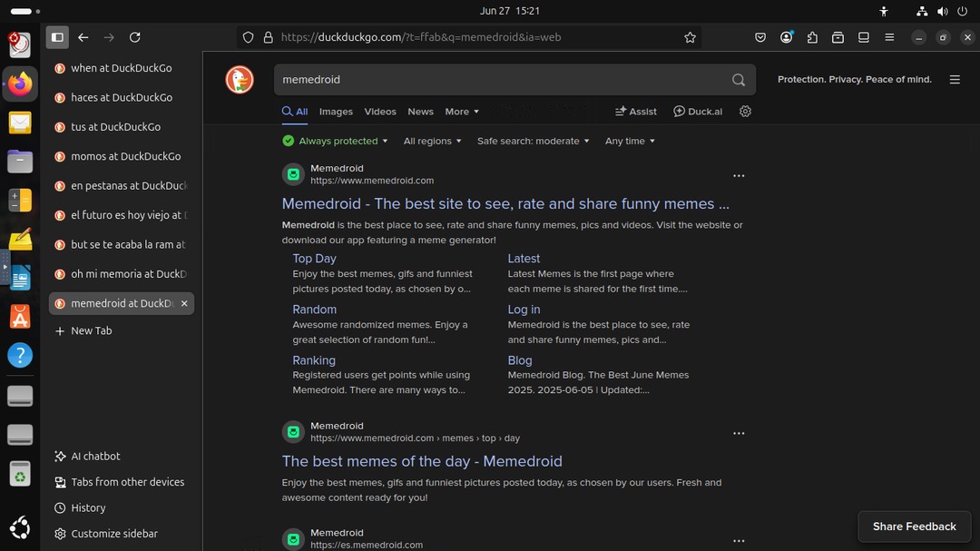Screen dimensions: 980x551
Task: Open options for best memes of the day result
Action: [739, 433]
